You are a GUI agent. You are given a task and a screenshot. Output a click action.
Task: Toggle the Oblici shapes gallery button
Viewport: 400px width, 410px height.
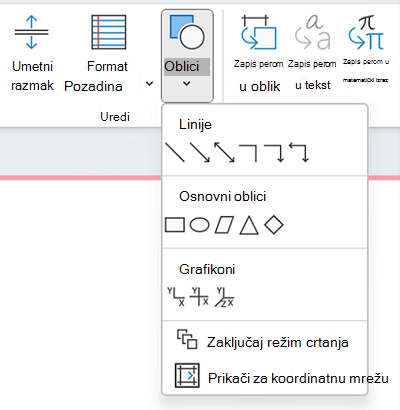coord(187,56)
